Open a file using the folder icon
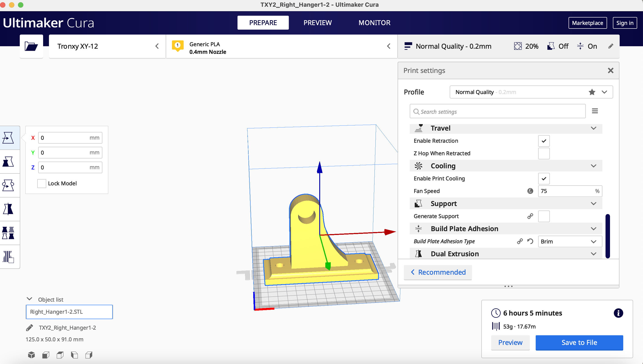Image resolution: width=643 pixels, height=364 pixels. (x=31, y=46)
